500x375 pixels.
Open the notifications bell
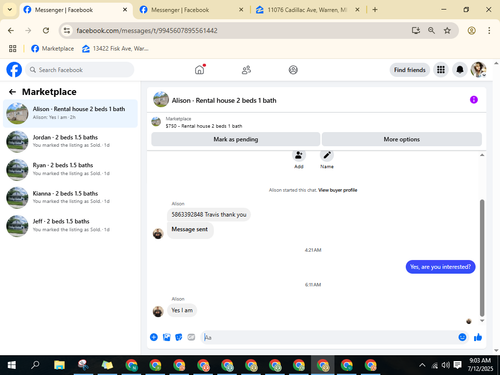pyautogui.click(x=460, y=70)
